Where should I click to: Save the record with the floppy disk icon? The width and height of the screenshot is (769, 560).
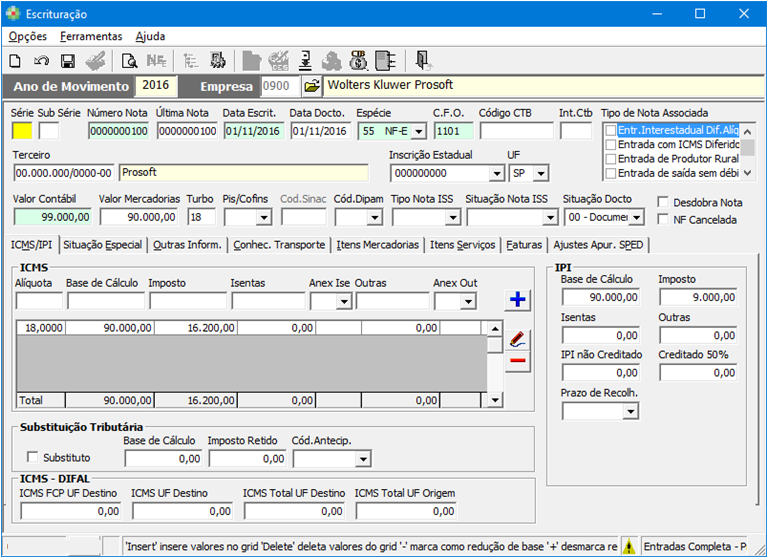(x=68, y=60)
